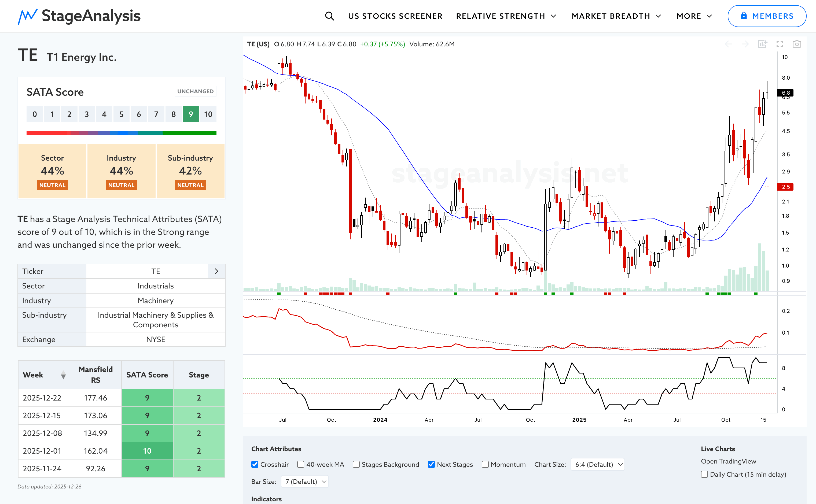Sort the Week column using sort arrows
Viewport: 816px width, 504px height.
click(63, 375)
